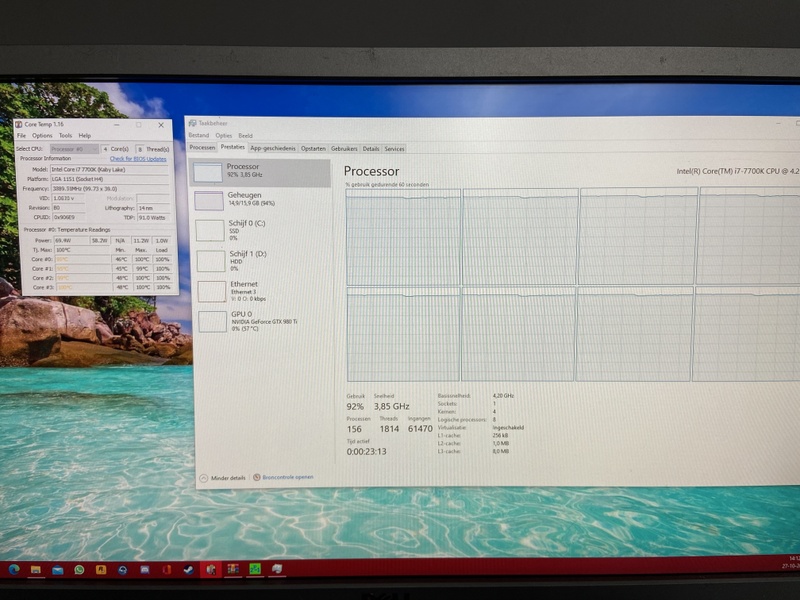Click the Taakbeheer title bar icon
This screenshot has height=600, width=800.
coord(192,123)
